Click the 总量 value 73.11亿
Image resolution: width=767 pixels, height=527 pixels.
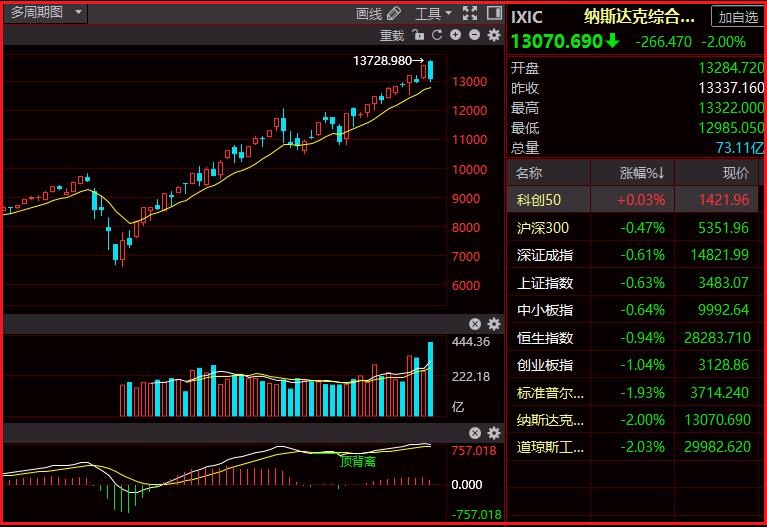coord(740,148)
